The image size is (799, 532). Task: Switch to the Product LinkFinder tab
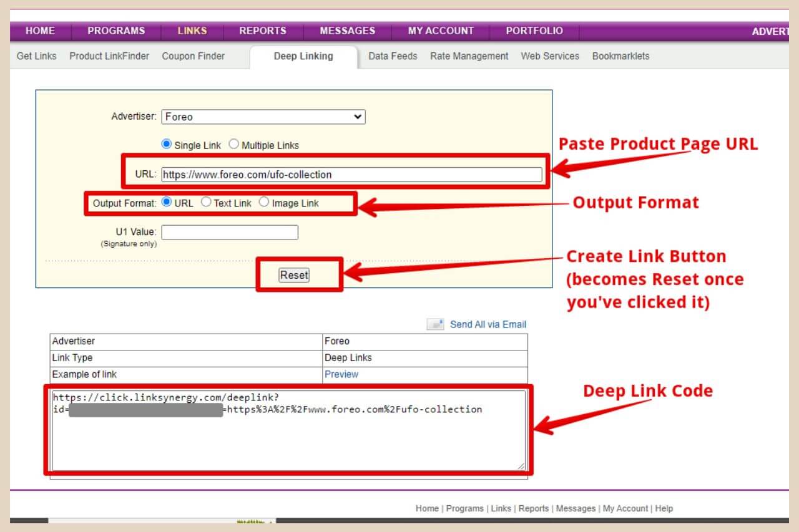point(109,56)
